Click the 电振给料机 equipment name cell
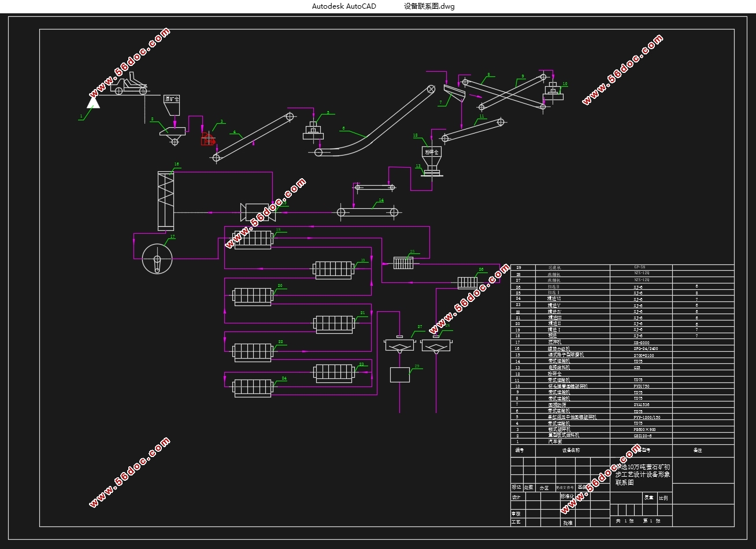Screen dimensions: 756x549 click(558, 367)
